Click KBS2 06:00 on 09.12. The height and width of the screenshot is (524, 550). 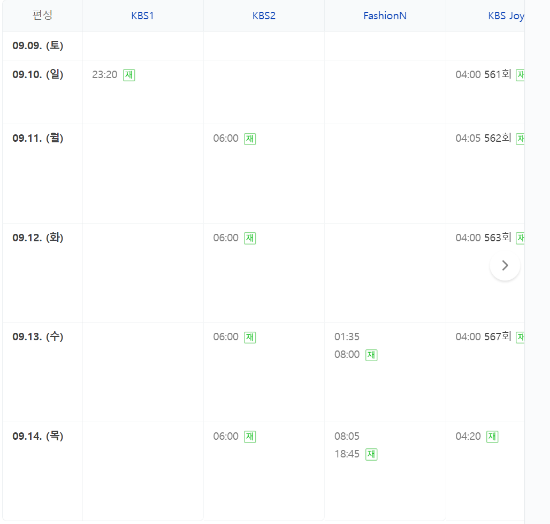tap(226, 238)
